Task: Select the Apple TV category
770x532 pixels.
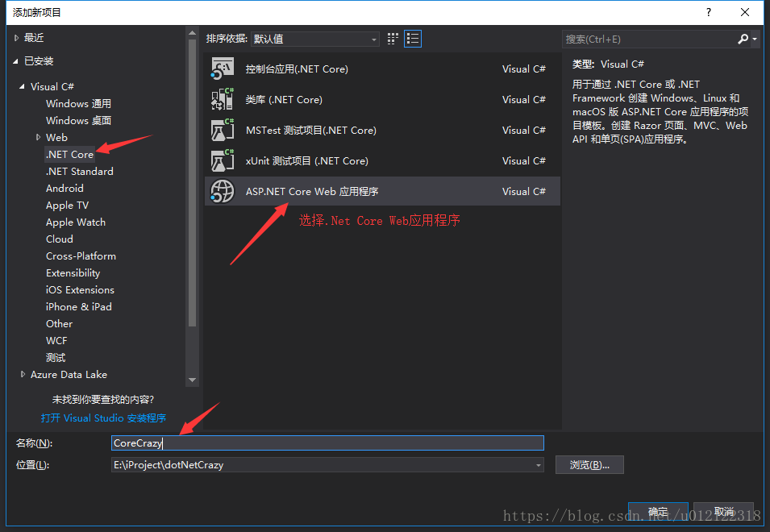Action: (67, 206)
